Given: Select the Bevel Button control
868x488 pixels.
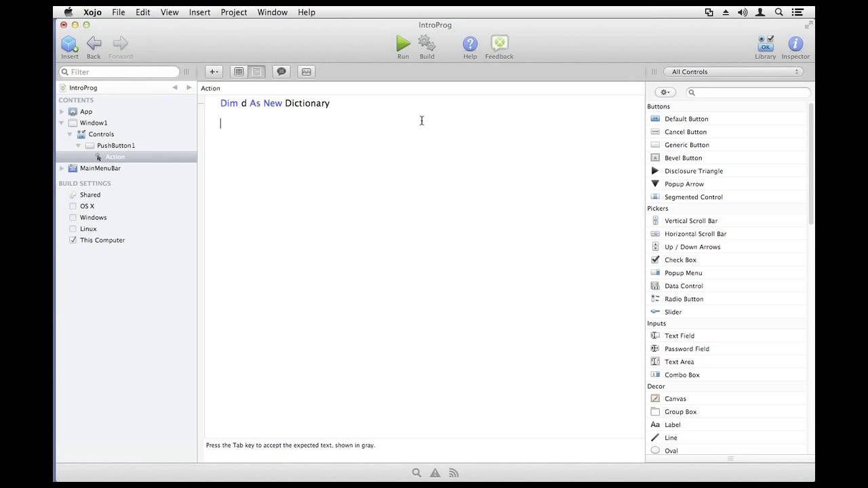Looking at the screenshot, I should click(x=683, y=158).
